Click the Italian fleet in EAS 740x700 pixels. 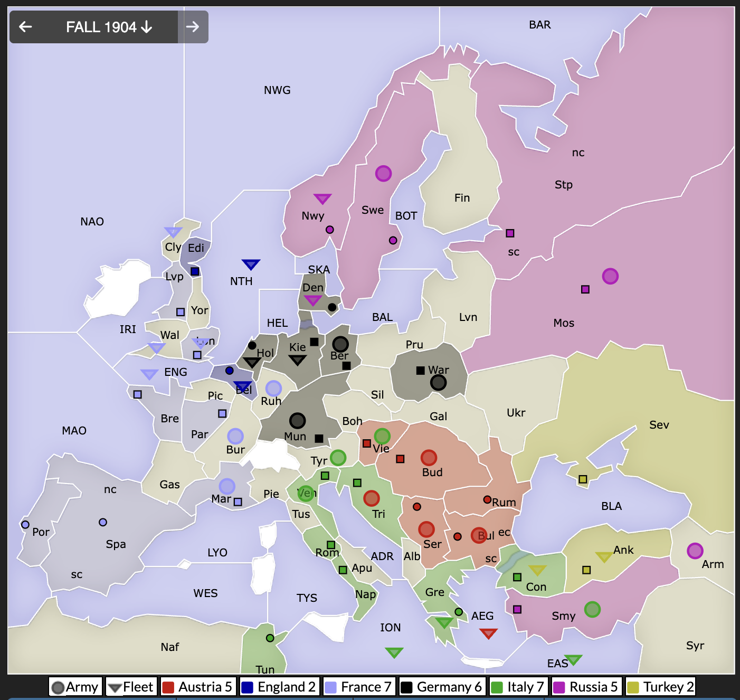(x=573, y=659)
